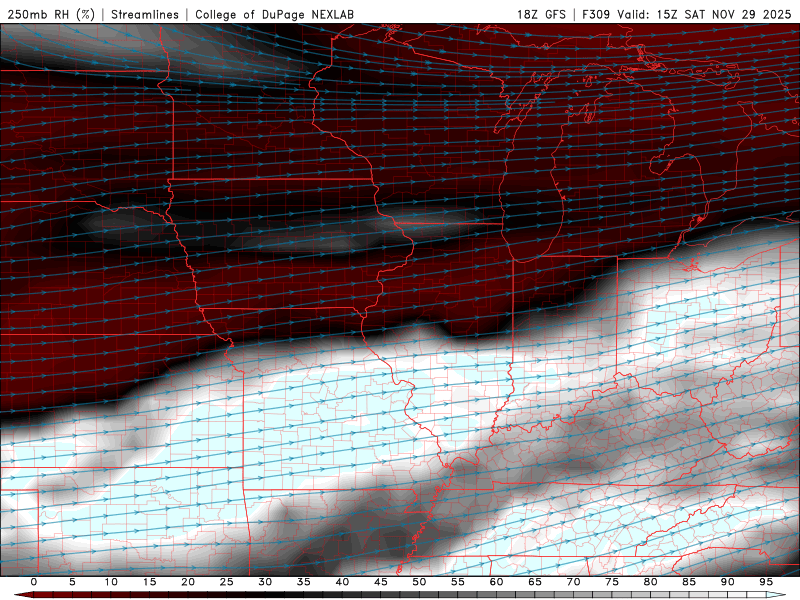Click the 'F309' forecast hour label
The width and height of the screenshot is (800, 600).
(596, 14)
